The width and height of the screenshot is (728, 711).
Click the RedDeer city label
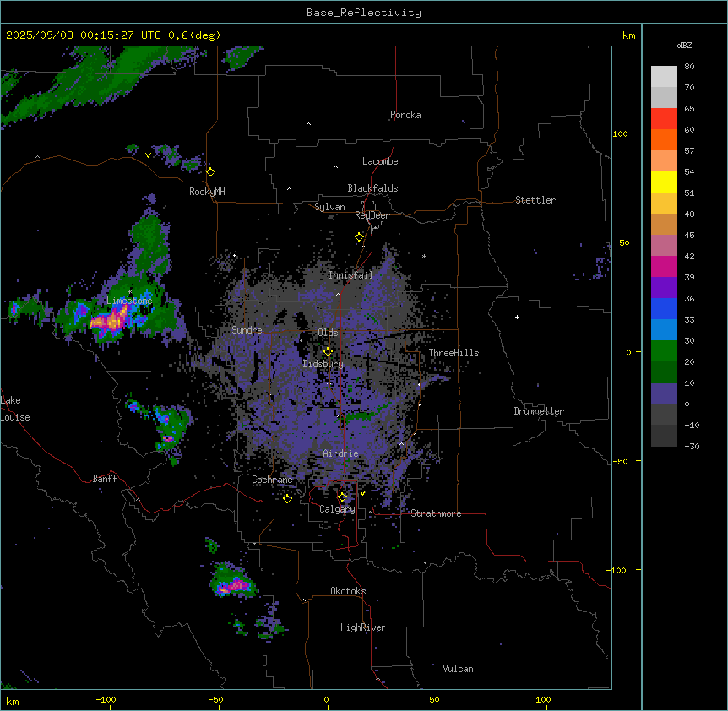click(372, 215)
